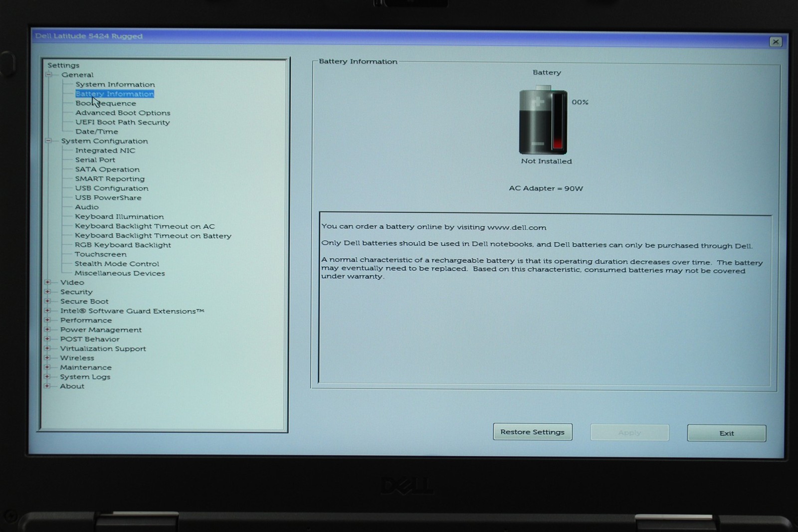This screenshot has width=798, height=532.
Task: Expand Intel Software Guard Extensions node
Action: click(48, 311)
